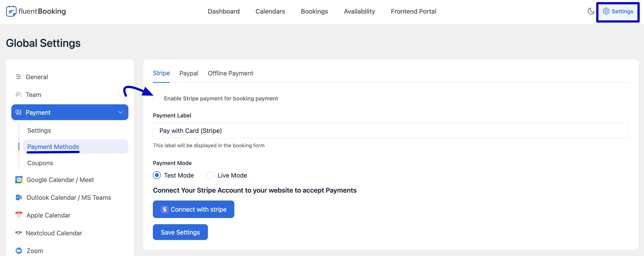The width and height of the screenshot is (644, 256).
Task: Open Bookings from top navigation
Action: 314,11
